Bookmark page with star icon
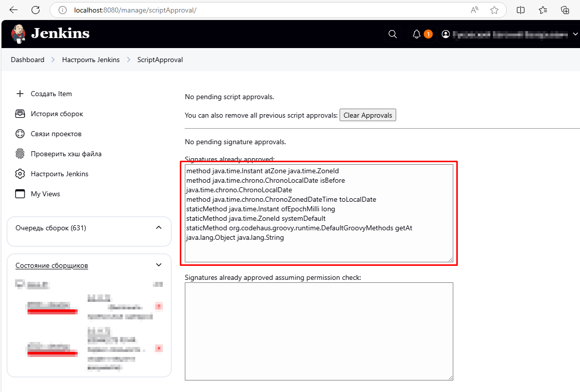The width and height of the screenshot is (580, 392). [494, 10]
